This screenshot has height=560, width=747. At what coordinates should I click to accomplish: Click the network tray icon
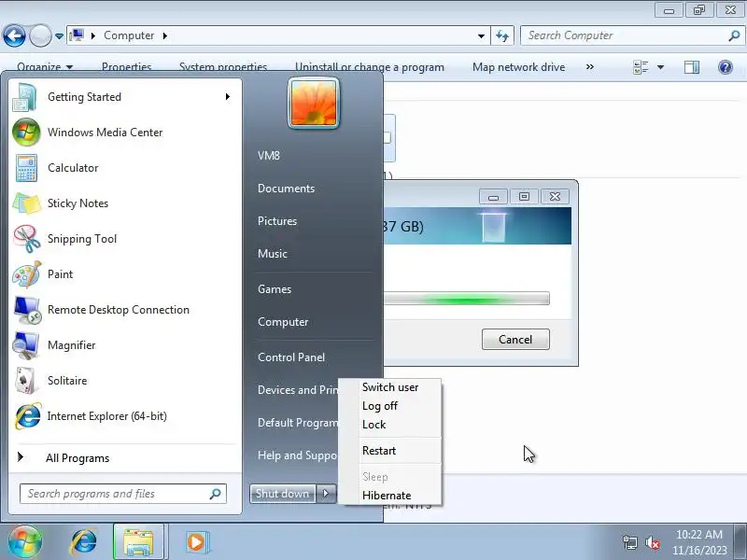pos(629,542)
